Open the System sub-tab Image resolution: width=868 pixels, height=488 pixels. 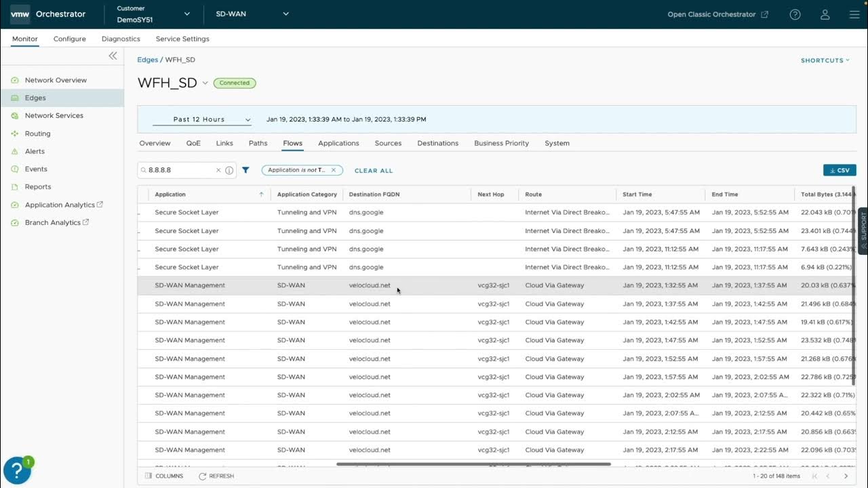point(557,143)
